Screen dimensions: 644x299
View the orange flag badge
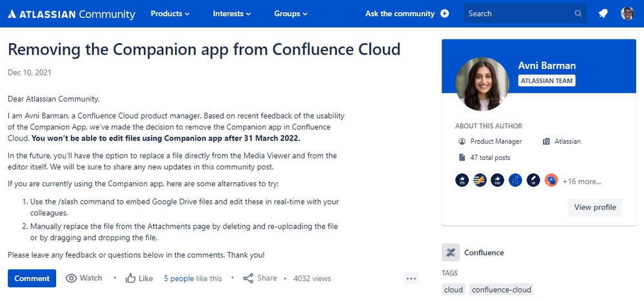tap(551, 180)
